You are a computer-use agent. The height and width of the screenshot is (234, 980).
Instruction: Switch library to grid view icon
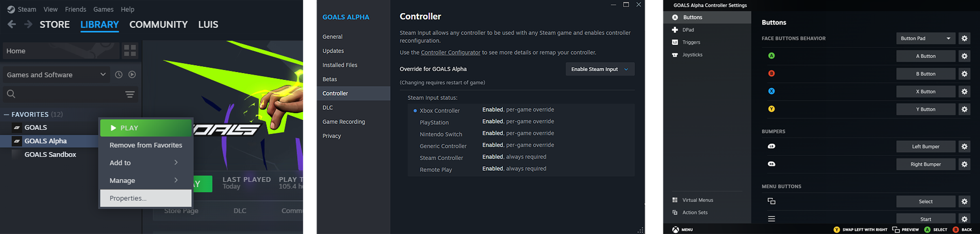pos(130,51)
